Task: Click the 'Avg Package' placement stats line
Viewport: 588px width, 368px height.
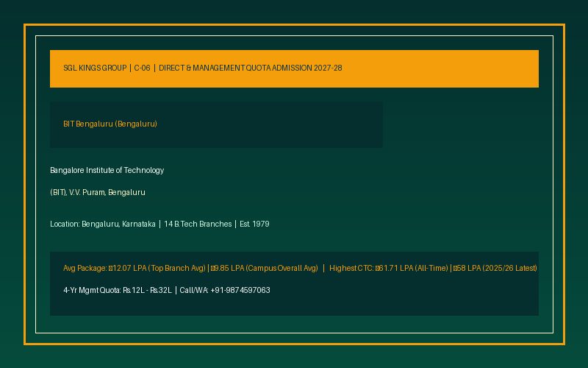Action: pos(300,268)
